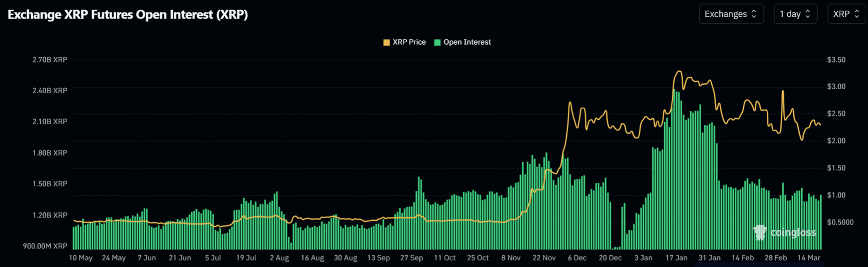868x267 pixels.
Task: Click the $3.00 price axis label
Action: (835, 86)
